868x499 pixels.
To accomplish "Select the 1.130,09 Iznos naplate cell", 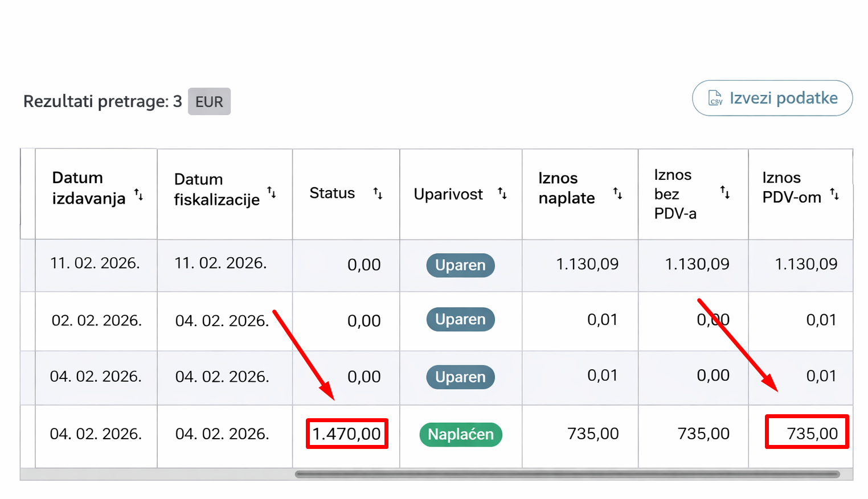I will (x=587, y=264).
